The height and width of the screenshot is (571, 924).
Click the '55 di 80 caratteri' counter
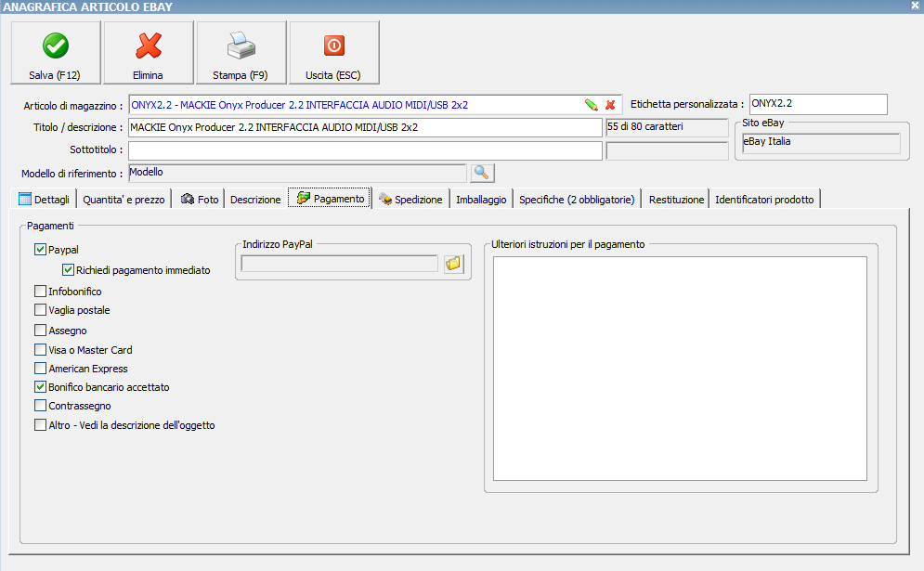click(x=667, y=127)
